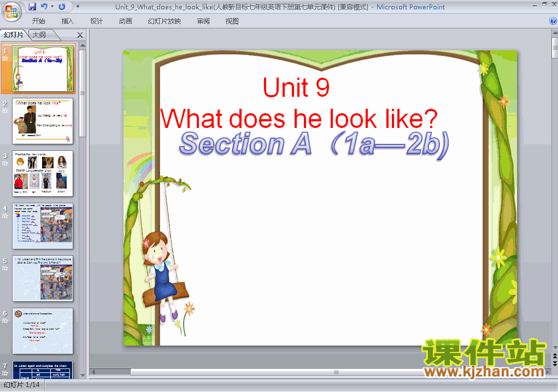This screenshot has height=392, width=558.
Task: Go to next slide double-arrow button
Action: (555, 364)
